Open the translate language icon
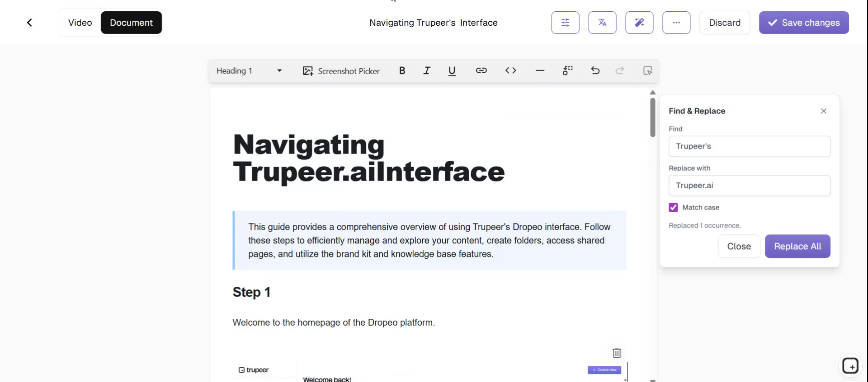 602,23
